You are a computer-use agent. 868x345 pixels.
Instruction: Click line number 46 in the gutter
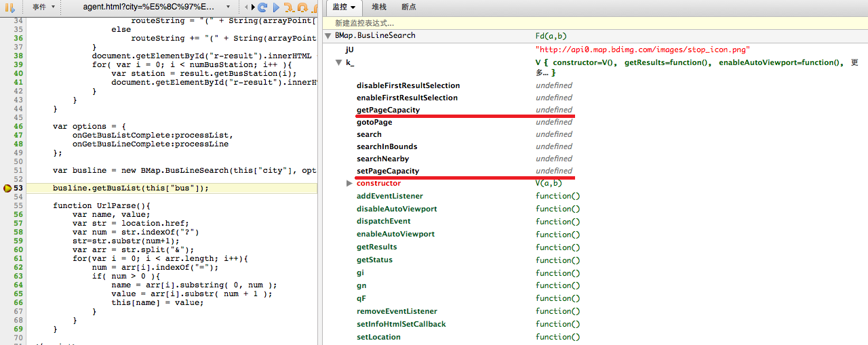18,126
